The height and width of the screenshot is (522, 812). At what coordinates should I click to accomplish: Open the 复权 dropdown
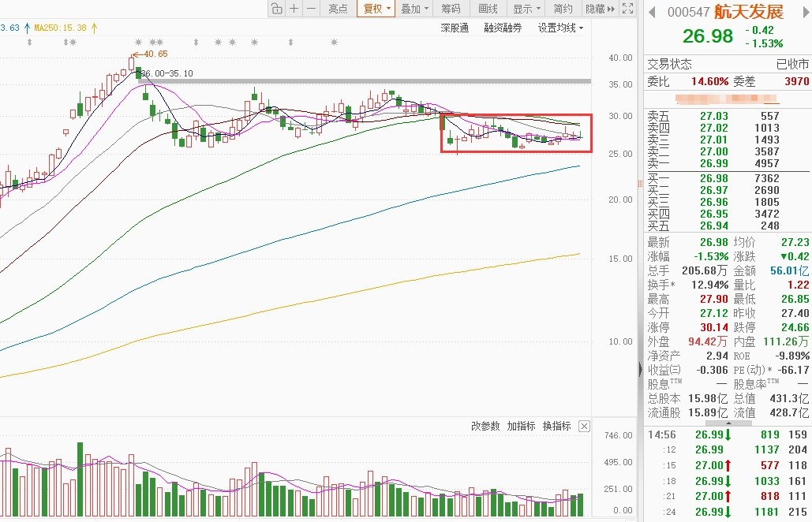click(x=376, y=8)
